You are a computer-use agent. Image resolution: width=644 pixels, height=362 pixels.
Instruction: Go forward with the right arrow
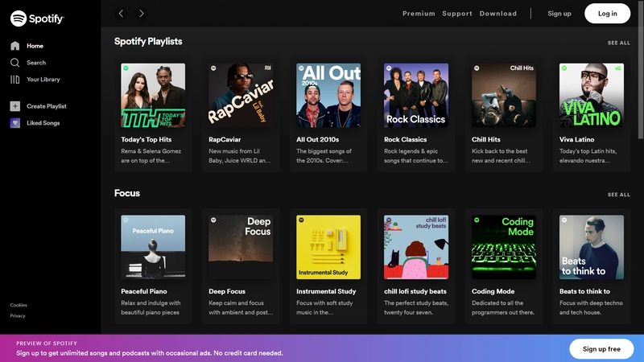[x=142, y=14]
